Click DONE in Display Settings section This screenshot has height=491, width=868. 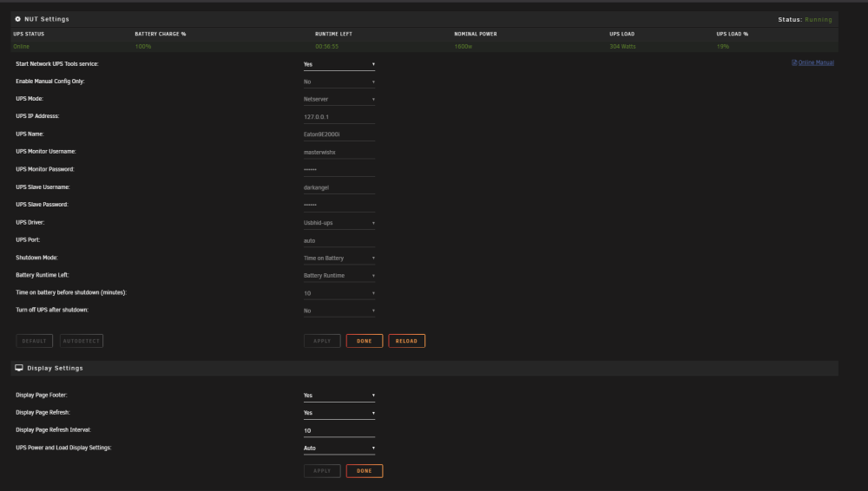coord(365,471)
